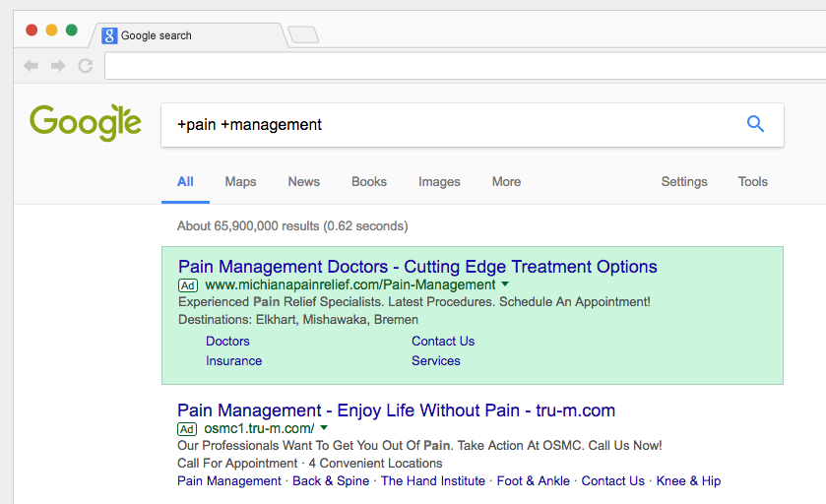Open the Knee & Hip sitelink
Screen dimensions: 826x504
click(688, 480)
